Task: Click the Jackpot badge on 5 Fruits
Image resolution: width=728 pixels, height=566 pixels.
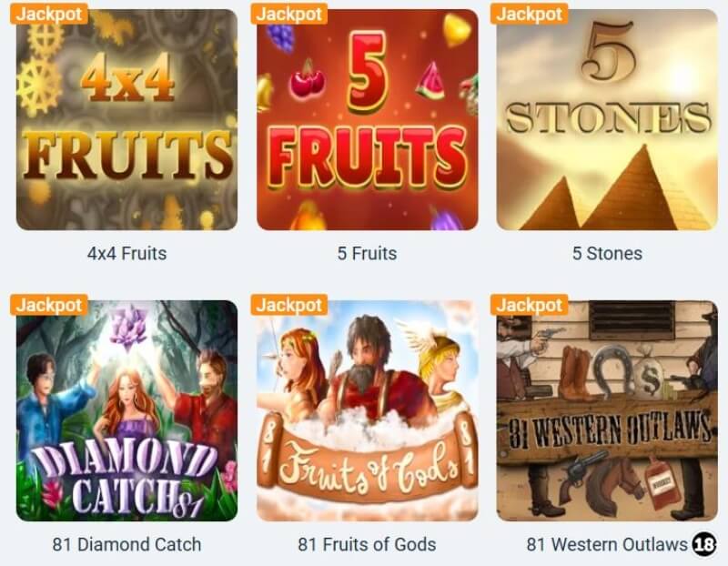Action: (289, 14)
